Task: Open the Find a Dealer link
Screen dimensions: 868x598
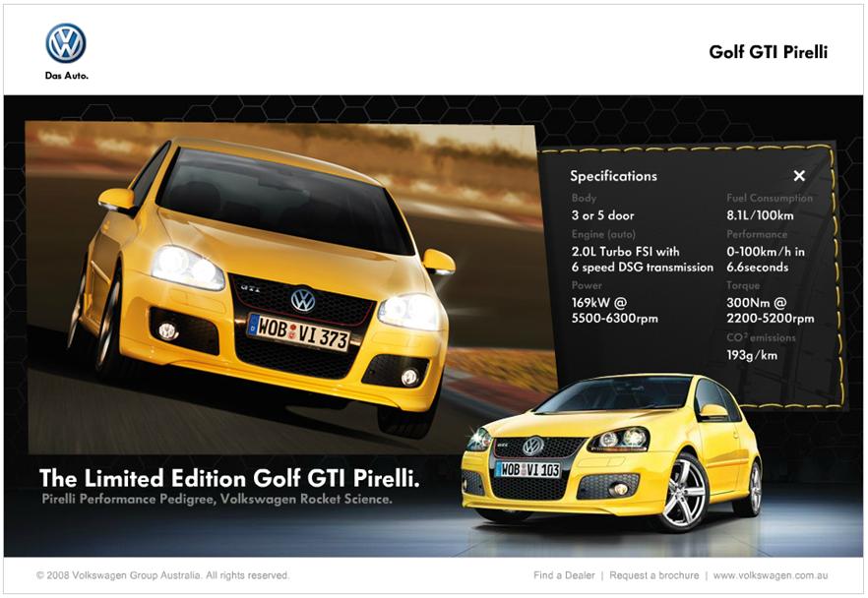Action: tap(564, 575)
